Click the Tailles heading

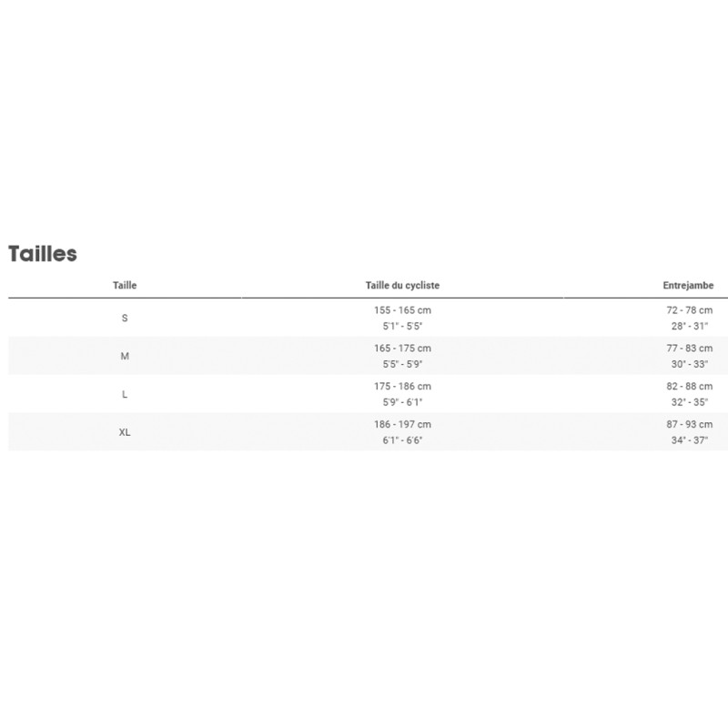click(43, 254)
